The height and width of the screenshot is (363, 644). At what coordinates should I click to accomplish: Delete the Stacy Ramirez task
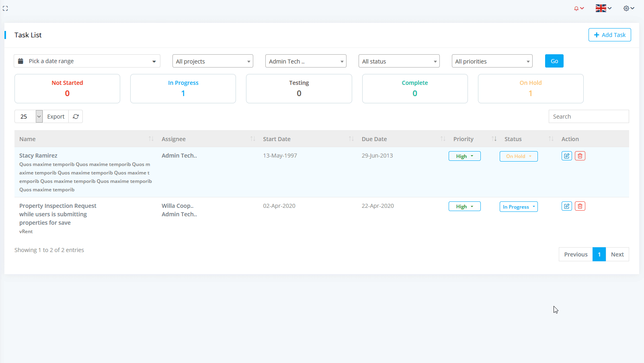(x=580, y=156)
